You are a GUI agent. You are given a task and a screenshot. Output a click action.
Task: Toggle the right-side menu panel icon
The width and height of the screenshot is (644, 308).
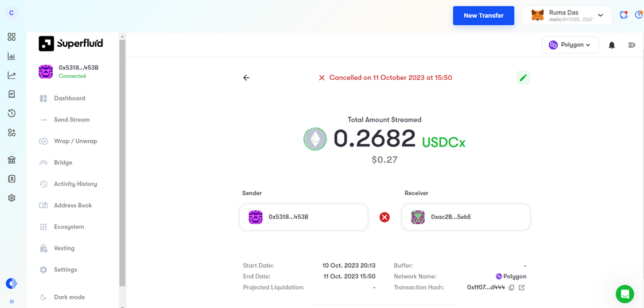(x=631, y=46)
